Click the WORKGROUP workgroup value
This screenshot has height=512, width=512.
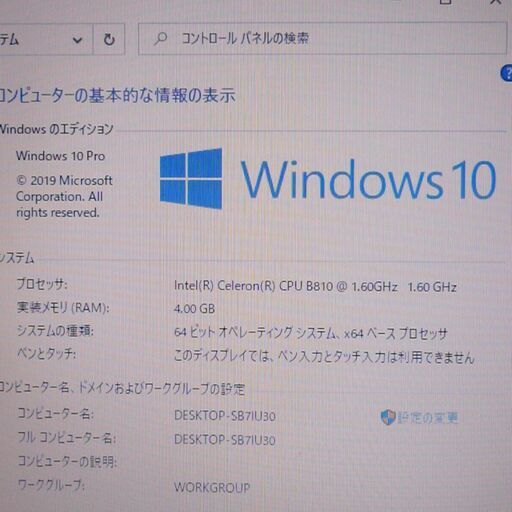tap(212, 487)
